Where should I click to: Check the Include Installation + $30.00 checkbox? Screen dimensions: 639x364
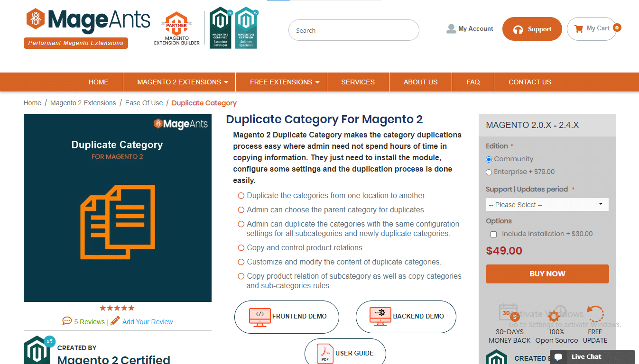[493, 234]
